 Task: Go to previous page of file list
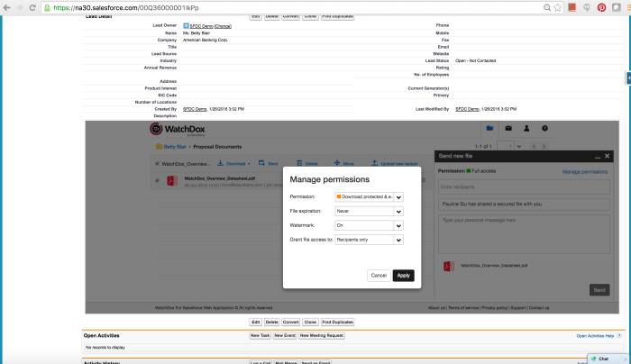click(534, 146)
